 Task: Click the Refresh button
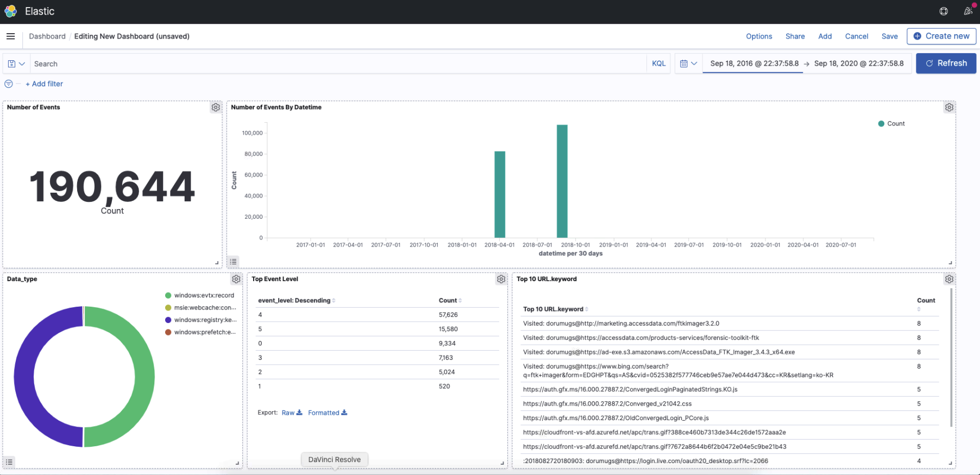point(946,64)
